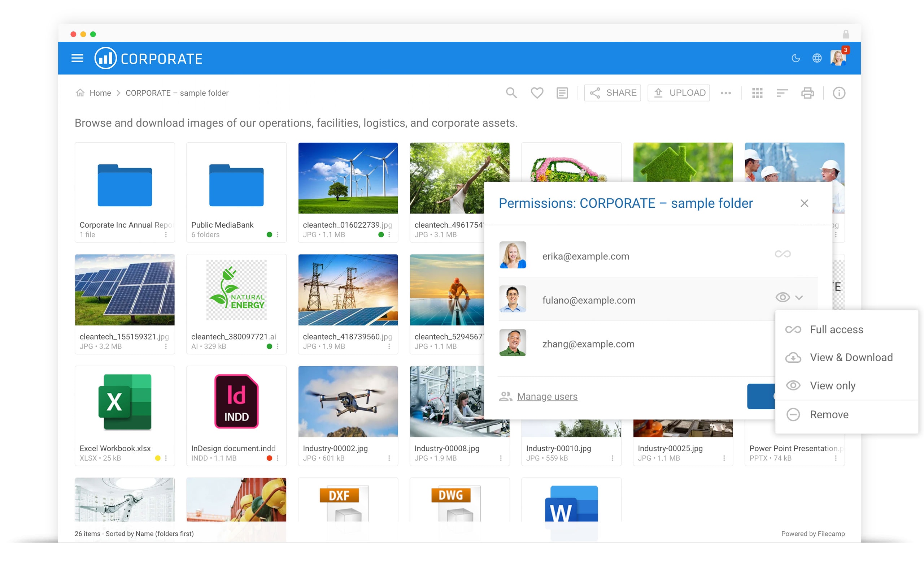Close the Permissions dialog
The width and height of the screenshot is (924, 578).
[x=804, y=203]
